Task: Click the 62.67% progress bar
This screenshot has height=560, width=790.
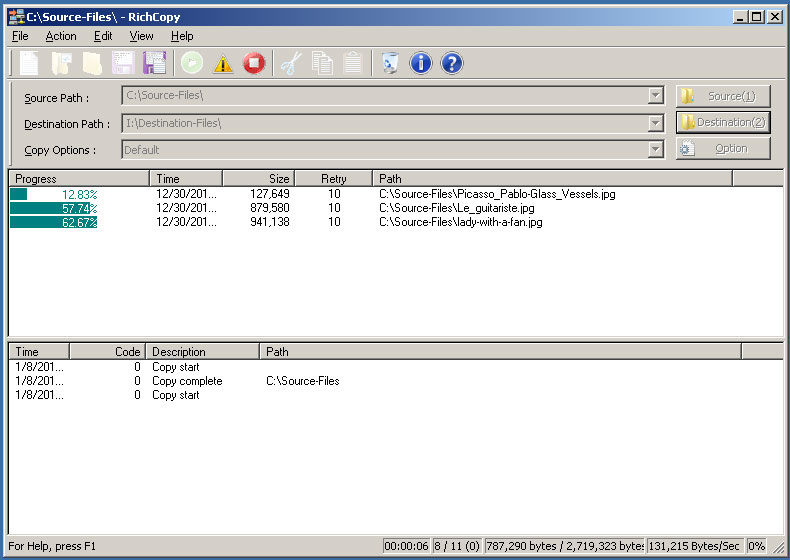Action: (53, 222)
